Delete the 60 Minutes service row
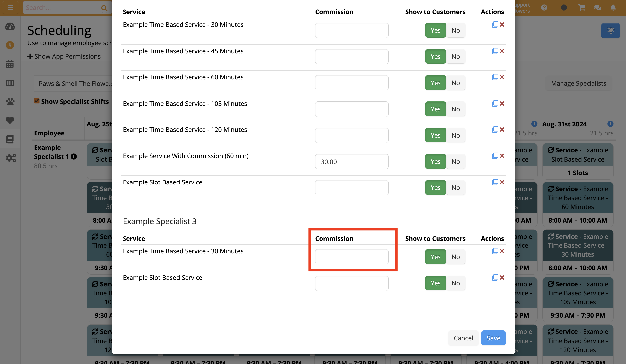This screenshot has height=364, width=626. point(502,77)
